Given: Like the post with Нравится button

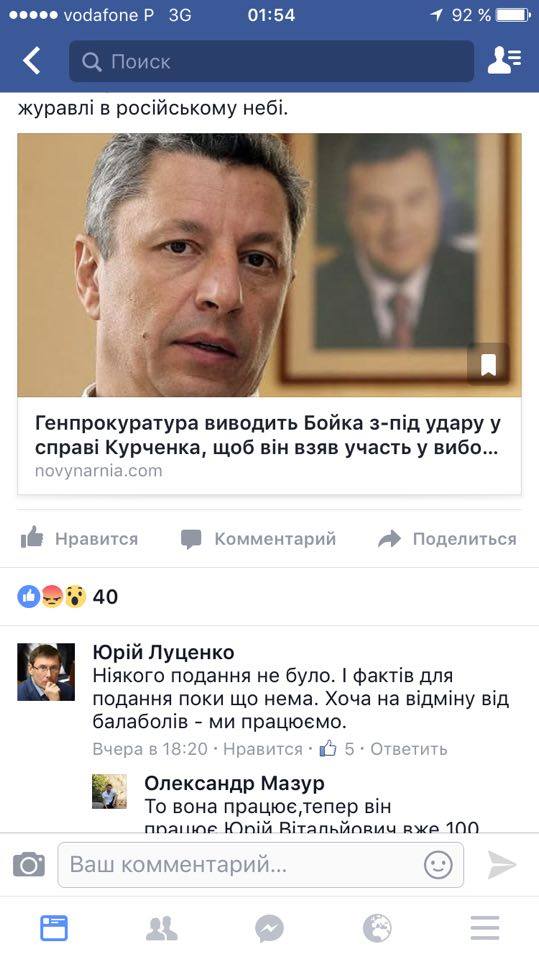Looking at the screenshot, I should pyautogui.click(x=79, y=539).
